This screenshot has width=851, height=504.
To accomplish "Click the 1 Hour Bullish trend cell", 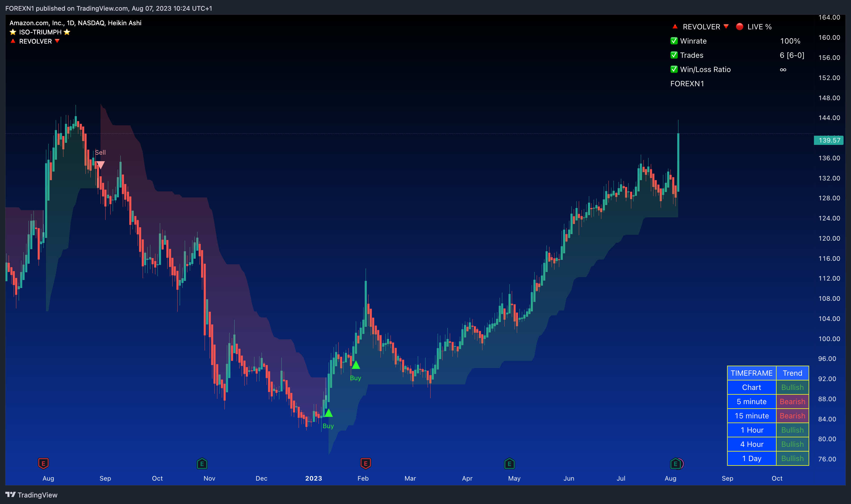I will coord(792,430).
